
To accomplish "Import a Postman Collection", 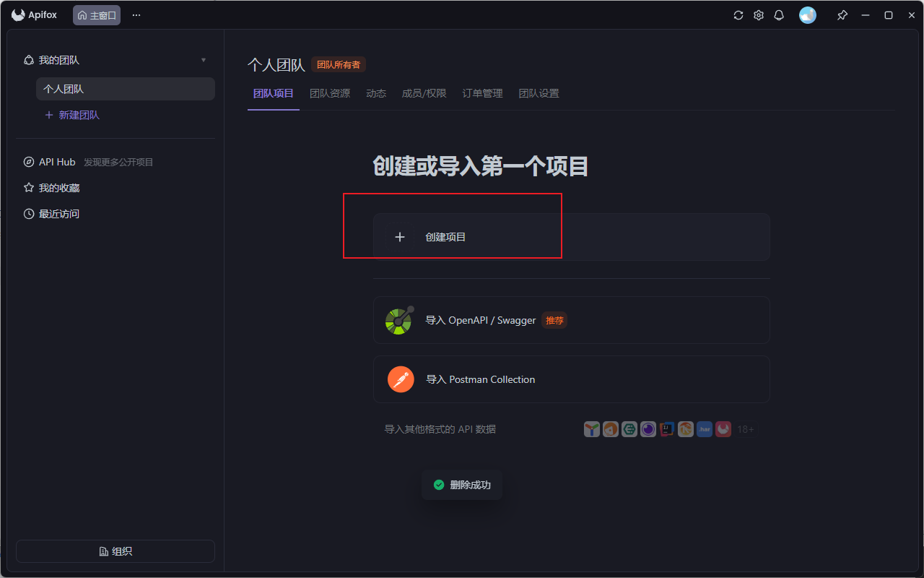I will (572, 379).
